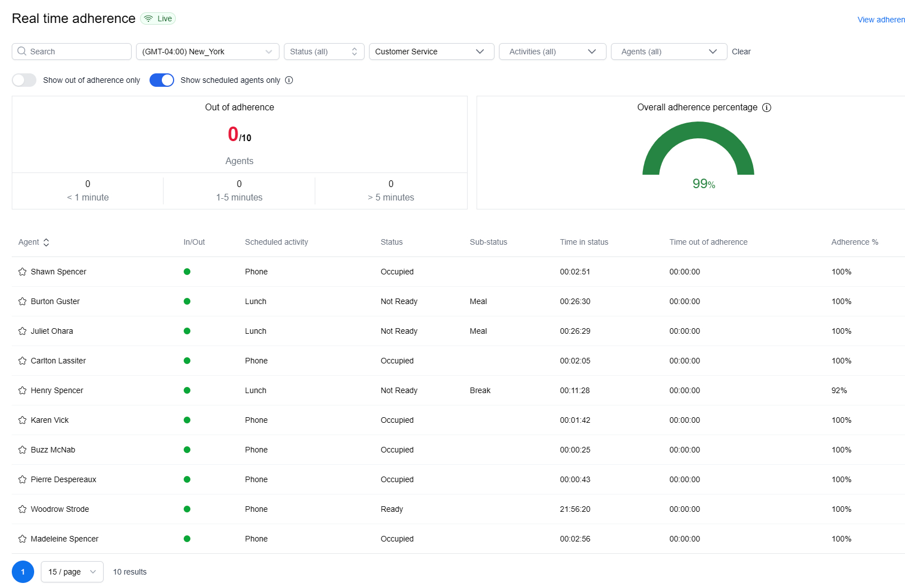Star the agent Shawn Spencer
The image size is (905, 588).
22,272
